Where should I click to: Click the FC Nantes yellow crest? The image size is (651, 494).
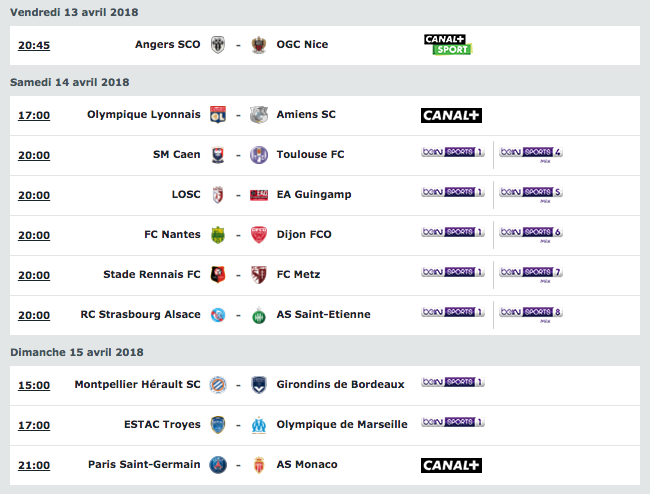tap(218, 235)
